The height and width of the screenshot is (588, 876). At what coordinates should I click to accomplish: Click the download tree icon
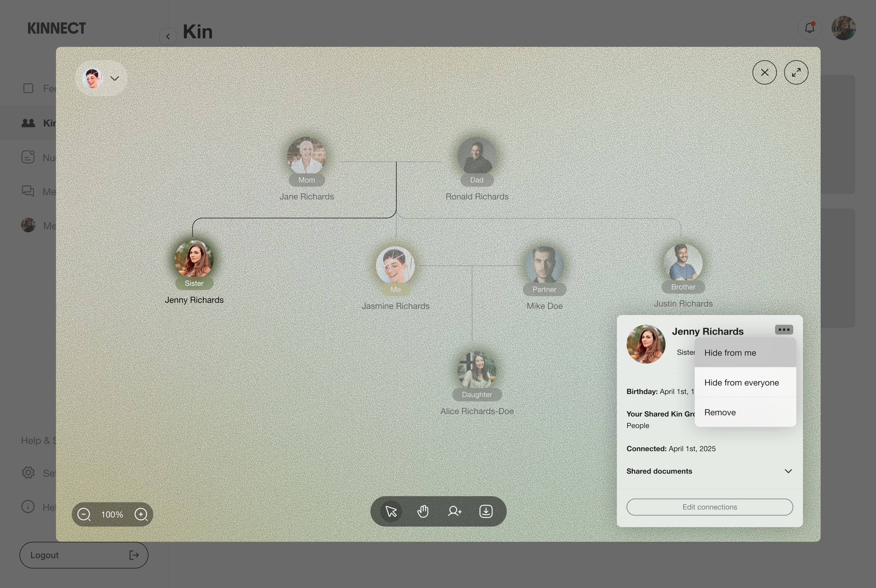tap(486, 512)
